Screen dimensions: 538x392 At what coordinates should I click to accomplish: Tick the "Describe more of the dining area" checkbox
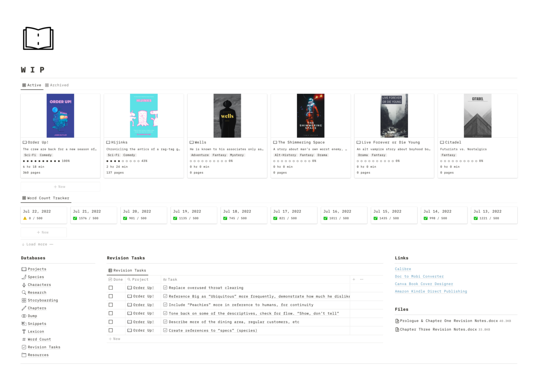[111, 322]
